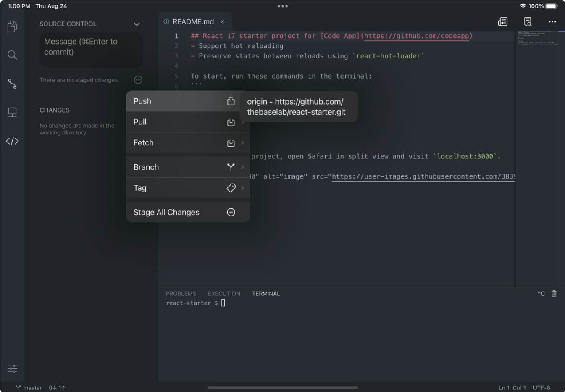Focus the commit message input field

91,50
